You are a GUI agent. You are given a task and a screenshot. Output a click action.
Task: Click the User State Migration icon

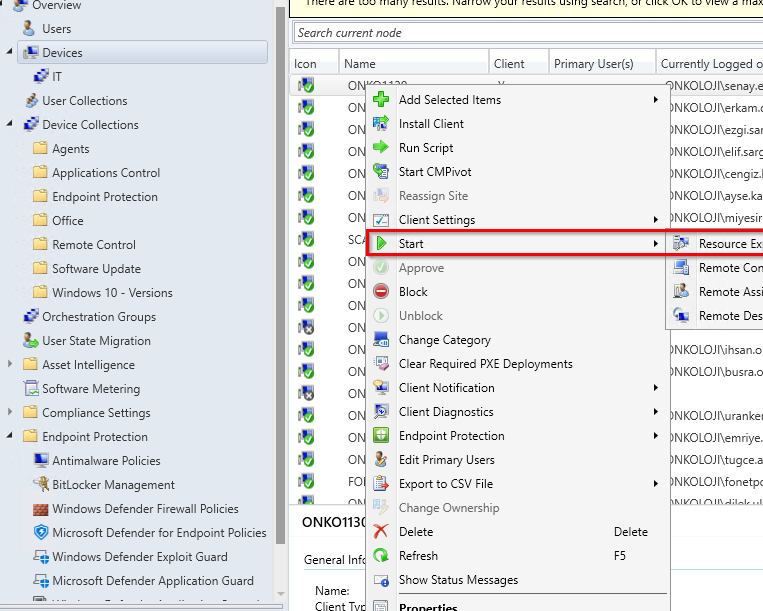(x=31, y=341)
